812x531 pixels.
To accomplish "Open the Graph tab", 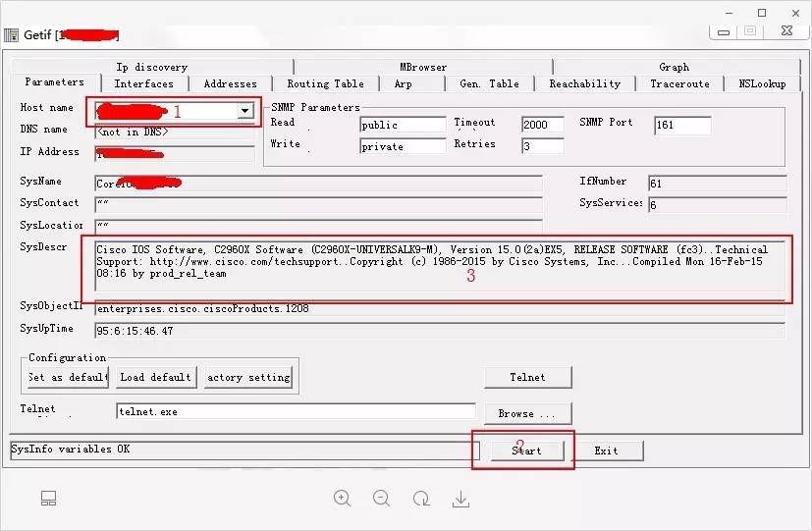I will point(675,67).
